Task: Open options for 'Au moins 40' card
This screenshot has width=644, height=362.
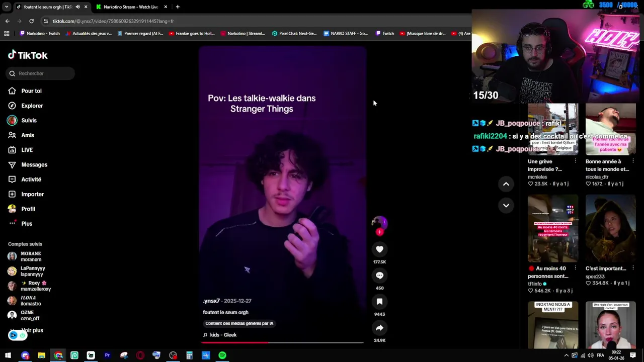Action: point(576,268)
